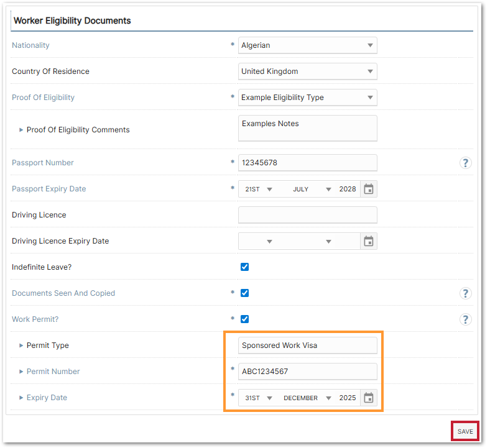Open the Passport Expiry Date calendar picker
The width and height of the screenshot is (490, 448).
[x=369, y=189]
